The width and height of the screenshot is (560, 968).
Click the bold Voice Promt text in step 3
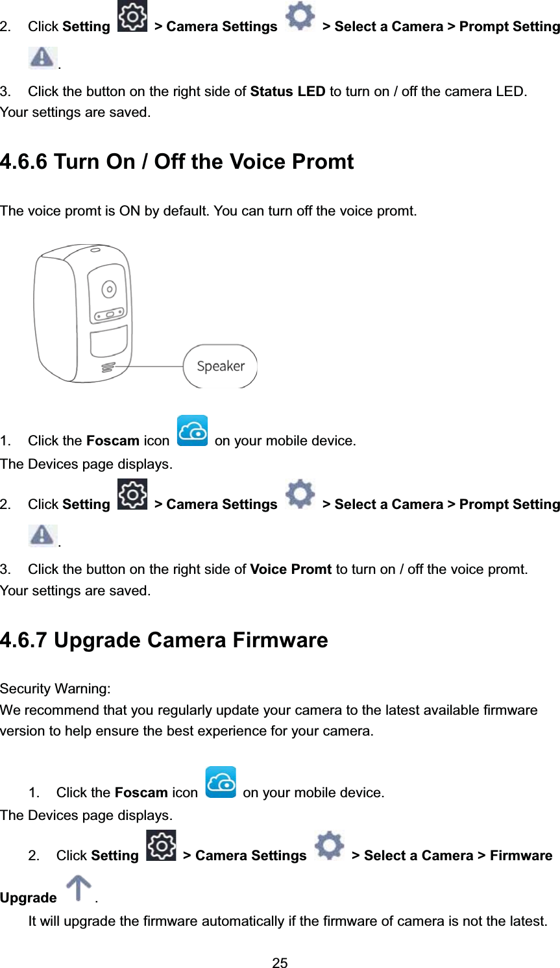pyautogui.click(x=291, y=569)
